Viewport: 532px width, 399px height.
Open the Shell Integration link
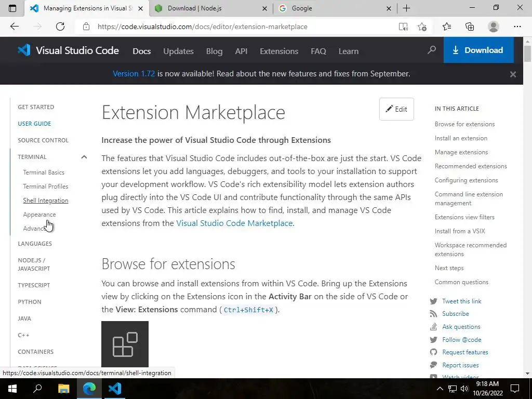46,201
